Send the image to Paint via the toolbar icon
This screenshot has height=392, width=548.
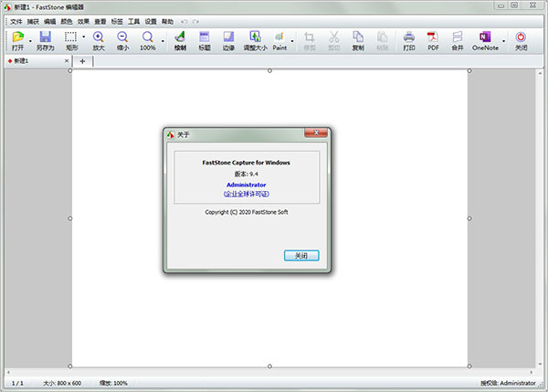pyautogui.click(x=279, y=37)
